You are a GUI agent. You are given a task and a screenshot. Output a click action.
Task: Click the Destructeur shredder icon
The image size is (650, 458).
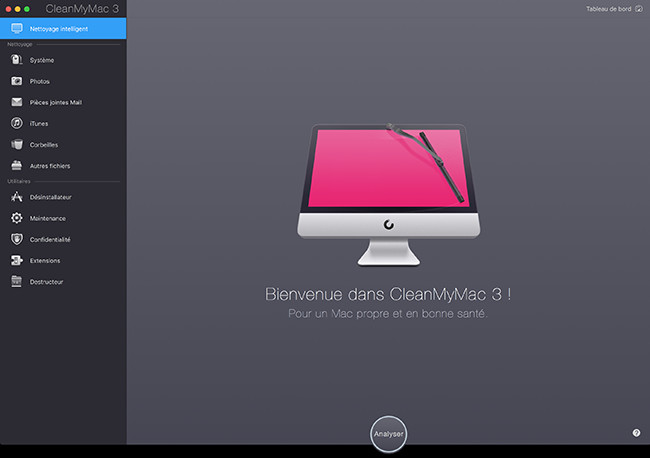(x=17, y=281)
